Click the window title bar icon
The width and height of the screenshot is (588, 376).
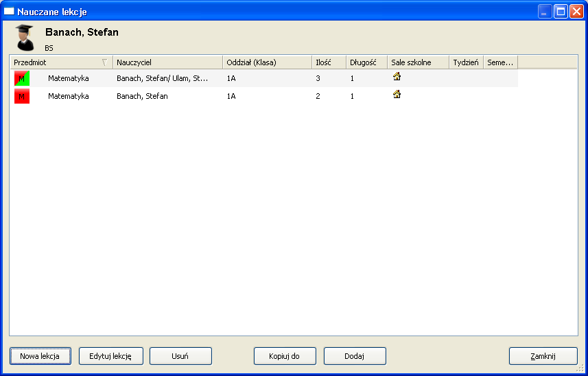tap(9, 11)
